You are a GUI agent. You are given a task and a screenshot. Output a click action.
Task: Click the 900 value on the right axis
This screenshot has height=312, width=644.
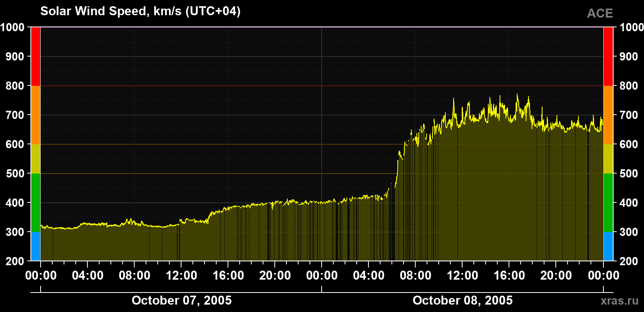point(629,57)
